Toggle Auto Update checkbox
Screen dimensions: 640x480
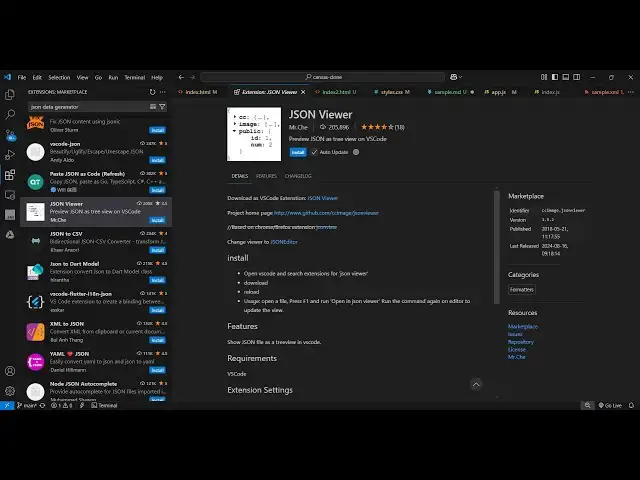[314, 152]
